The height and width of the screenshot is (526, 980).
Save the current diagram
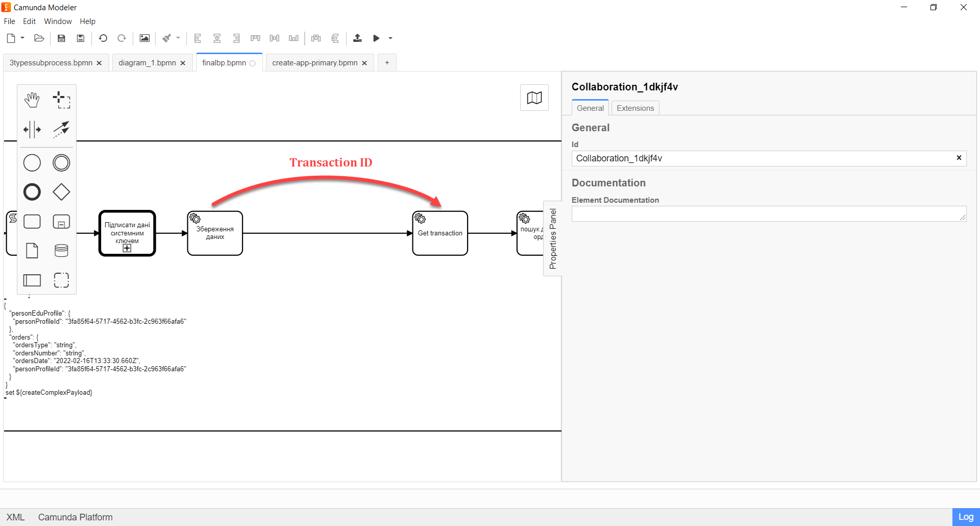tap(61, 38)
